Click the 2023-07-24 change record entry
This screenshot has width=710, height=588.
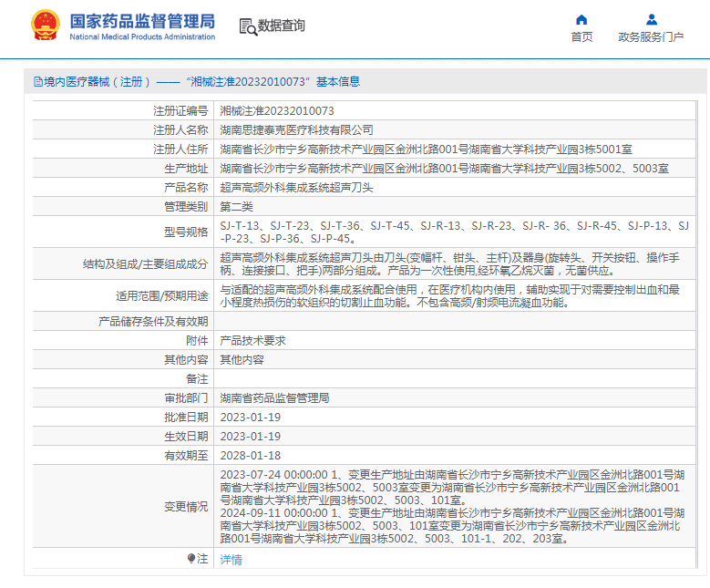[452, 488]
